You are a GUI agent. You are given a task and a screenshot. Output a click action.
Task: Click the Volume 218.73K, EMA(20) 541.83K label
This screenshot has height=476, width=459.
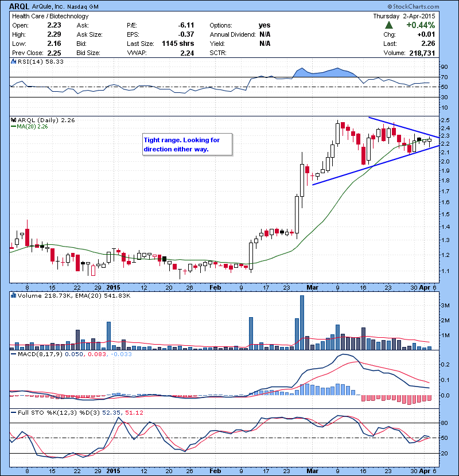pos(74,295)
